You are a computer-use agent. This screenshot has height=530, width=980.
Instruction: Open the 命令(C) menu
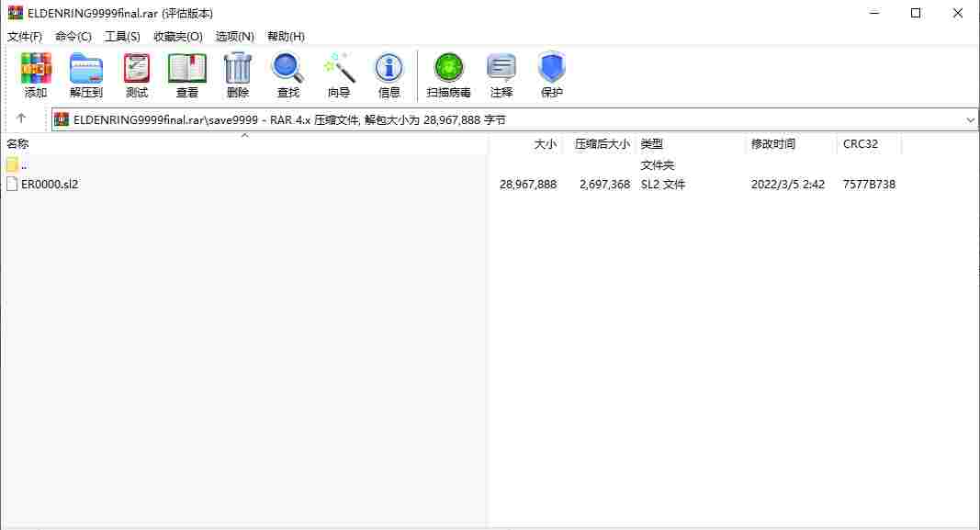[73, 36]
